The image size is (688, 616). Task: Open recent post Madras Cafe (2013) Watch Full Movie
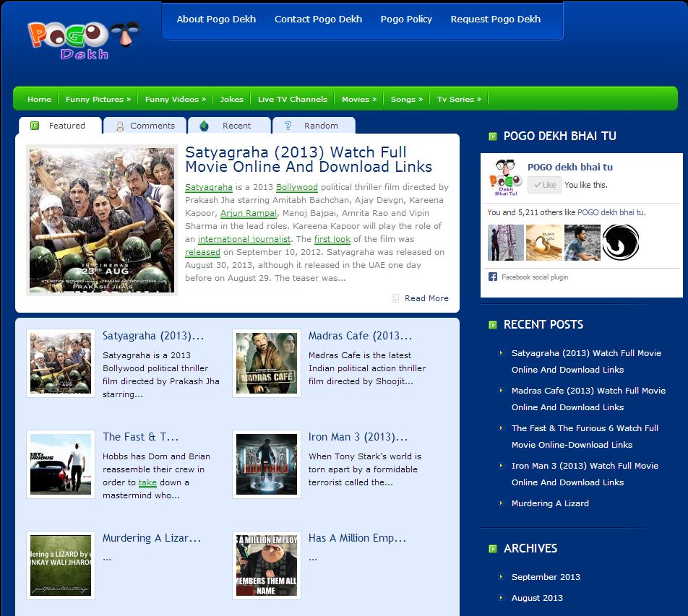pyautogui.click(x=588, y=399)
